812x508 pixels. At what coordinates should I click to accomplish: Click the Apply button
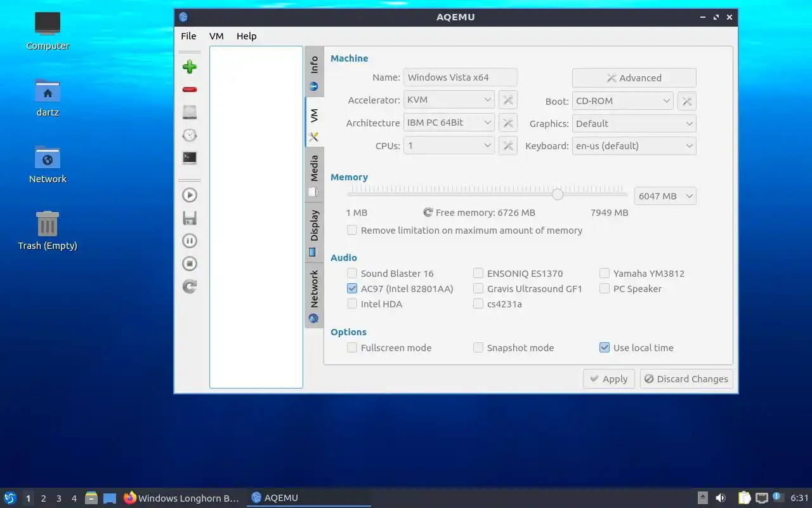click(609, 379)
